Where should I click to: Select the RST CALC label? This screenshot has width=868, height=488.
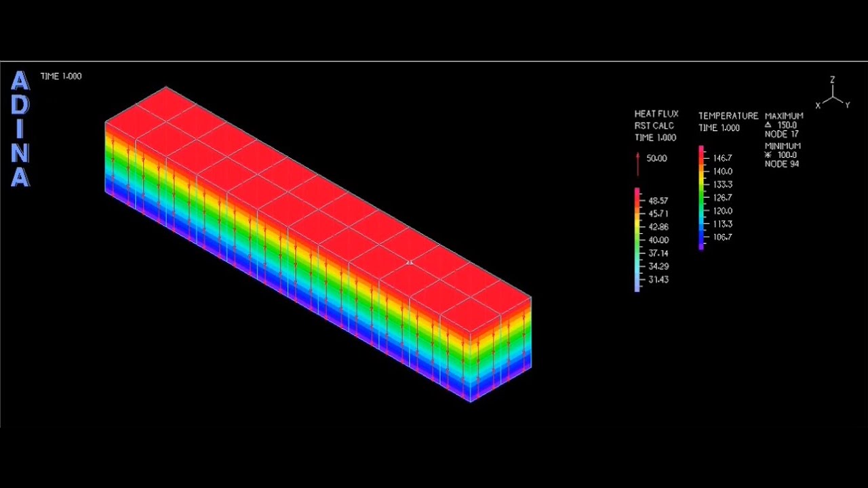[654, 126]
